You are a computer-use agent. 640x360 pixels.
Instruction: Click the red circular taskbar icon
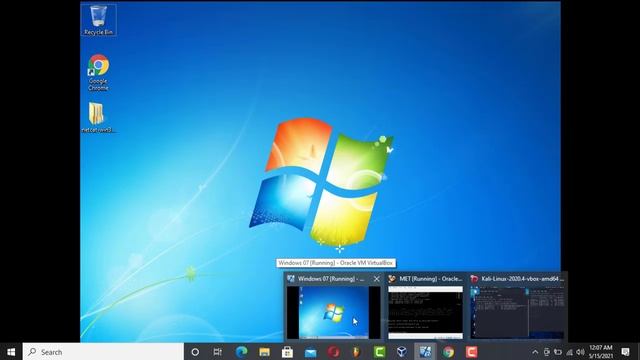coord(333,352)
